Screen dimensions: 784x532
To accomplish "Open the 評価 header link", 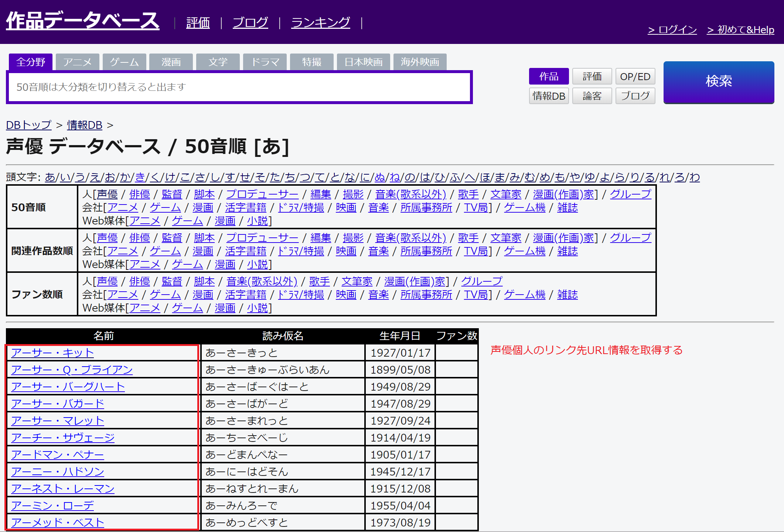I will coord(198,23).
